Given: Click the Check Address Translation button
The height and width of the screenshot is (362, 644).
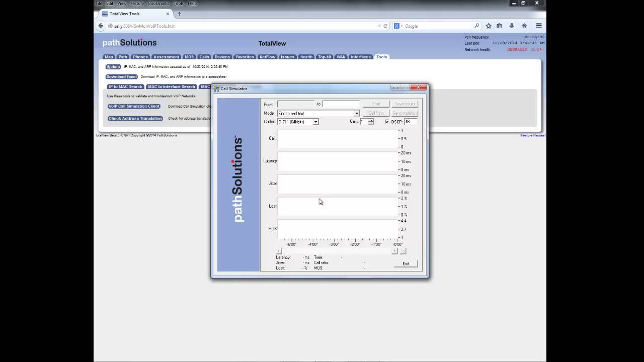Looking at the screenshot, I should point(135,119).
